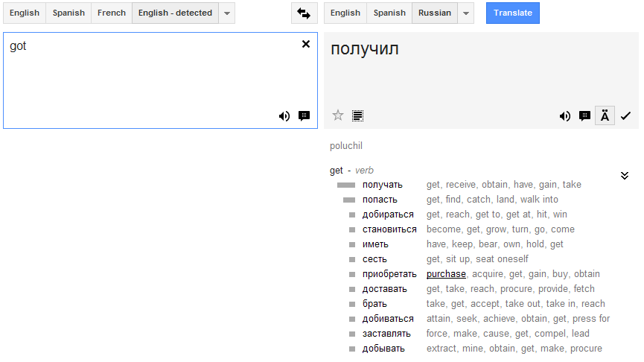Viewport: 644px width, 362px height.
Task: Collapse the dictionary details double chevron
Action: [x=625, y=176]
